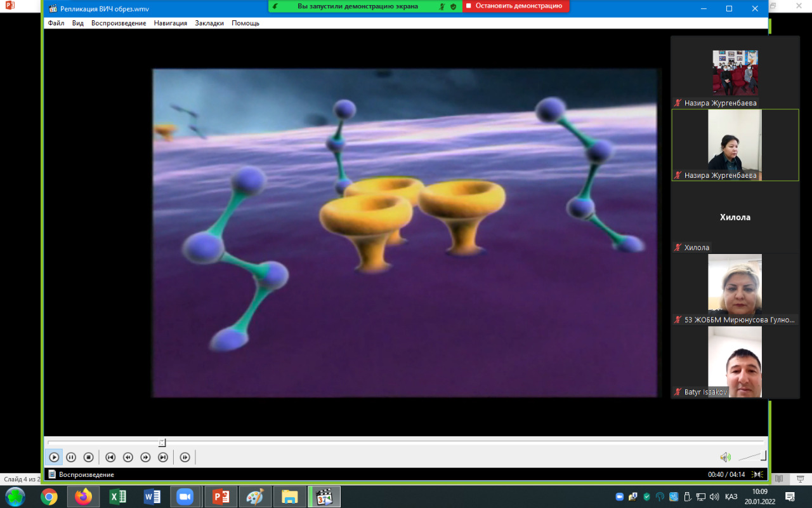The image size is (812, 508).
Task: Pause the video playback
Action: click(71, 457)
